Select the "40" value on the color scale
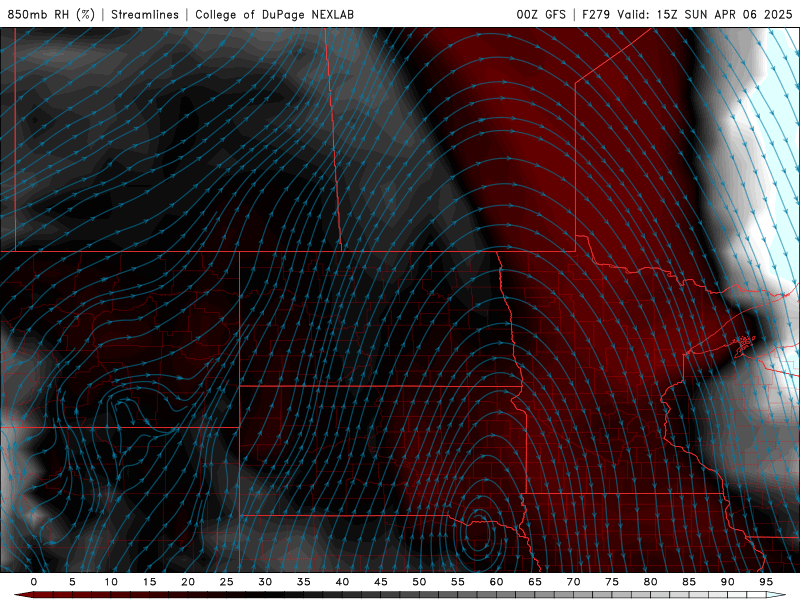This screenshot has width=800, height=600. point(342,582)
